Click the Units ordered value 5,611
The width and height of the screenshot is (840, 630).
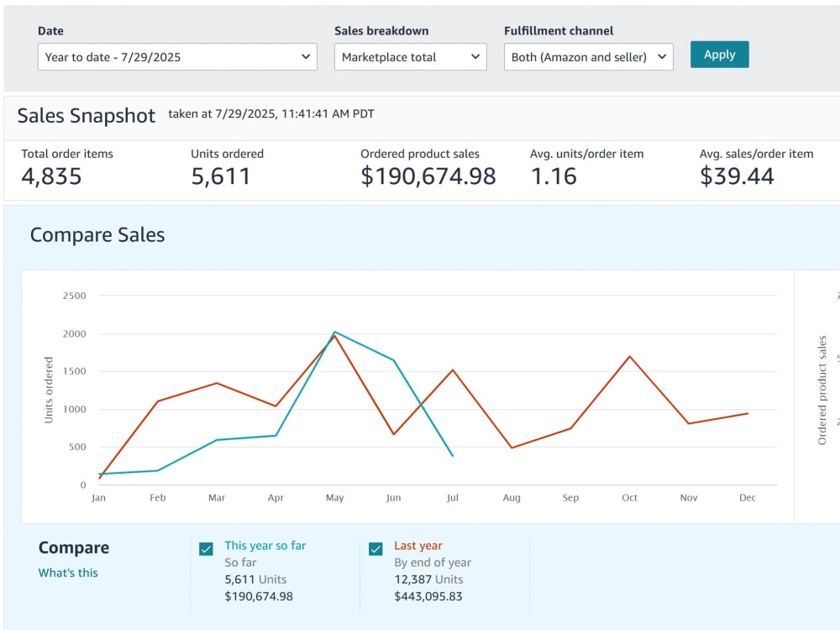(221, 176)
